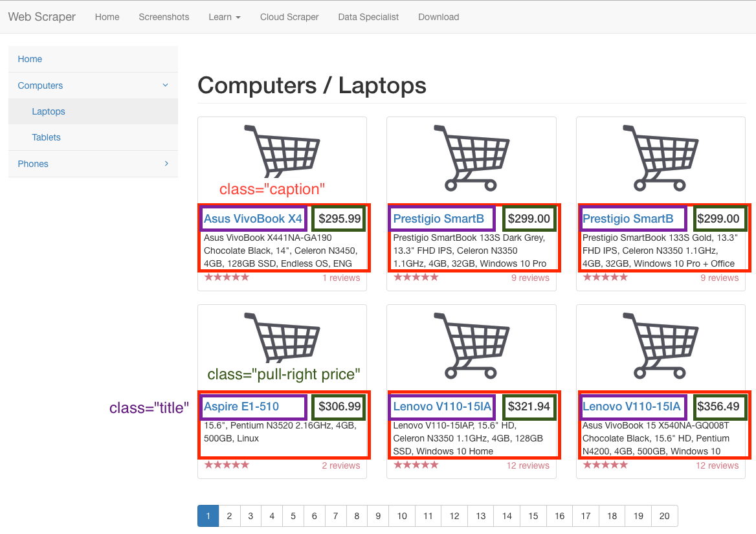Expand the Phones sidebar category chevron
Viewport: 756px width, 534px height.
click(166, 163)
